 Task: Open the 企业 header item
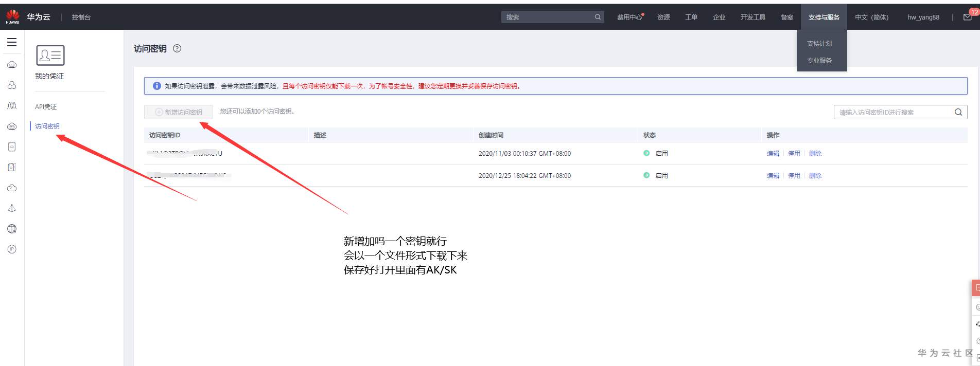[x=719, y=17]
